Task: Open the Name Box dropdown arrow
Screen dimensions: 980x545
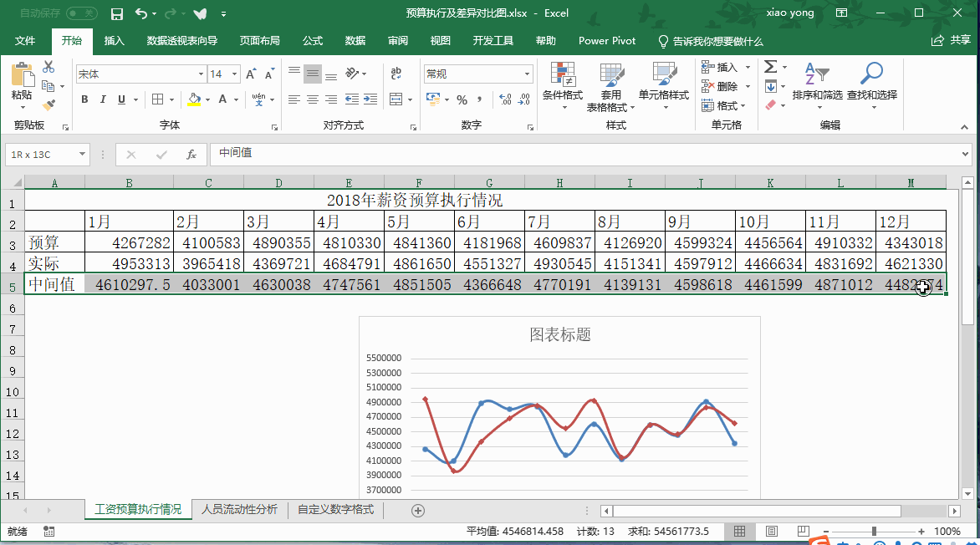Action: 82,154
